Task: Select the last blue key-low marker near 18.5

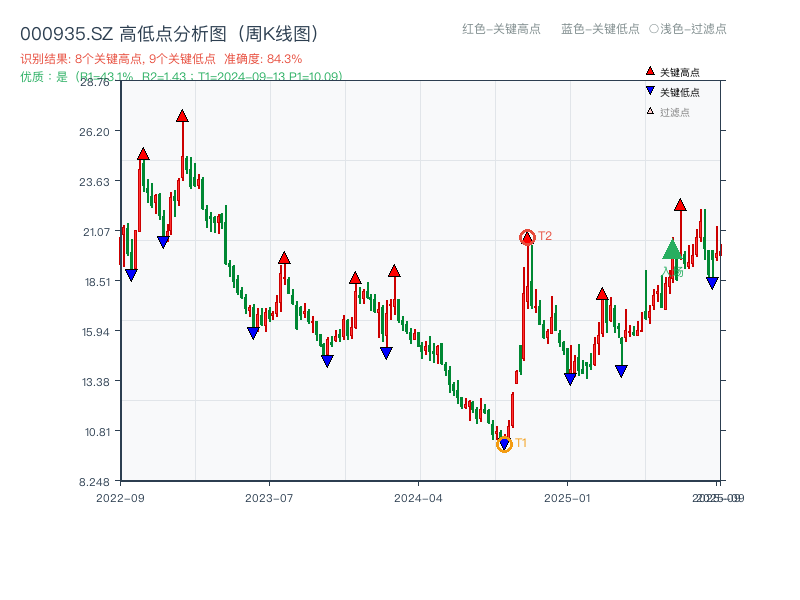Action: pyautogui.click(x=712, y=283)
